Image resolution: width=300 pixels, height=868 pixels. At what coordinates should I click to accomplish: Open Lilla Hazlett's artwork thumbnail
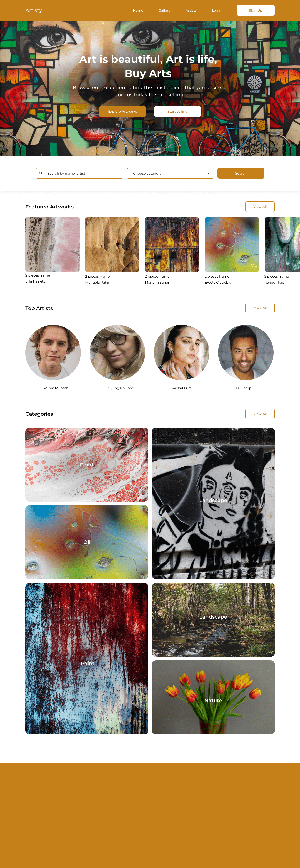[52, 244]
